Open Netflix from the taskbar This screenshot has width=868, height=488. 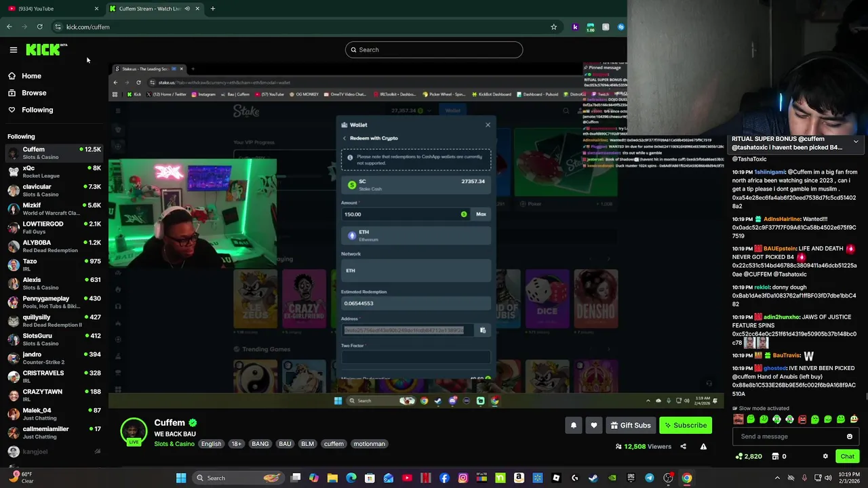[426, 478]
